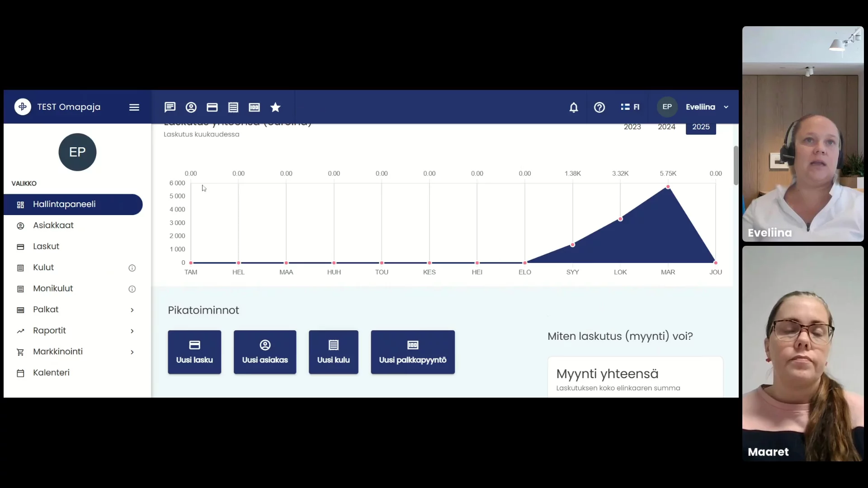
Task: Click the hamburger menu icon
Action: [x=134, y=107]
